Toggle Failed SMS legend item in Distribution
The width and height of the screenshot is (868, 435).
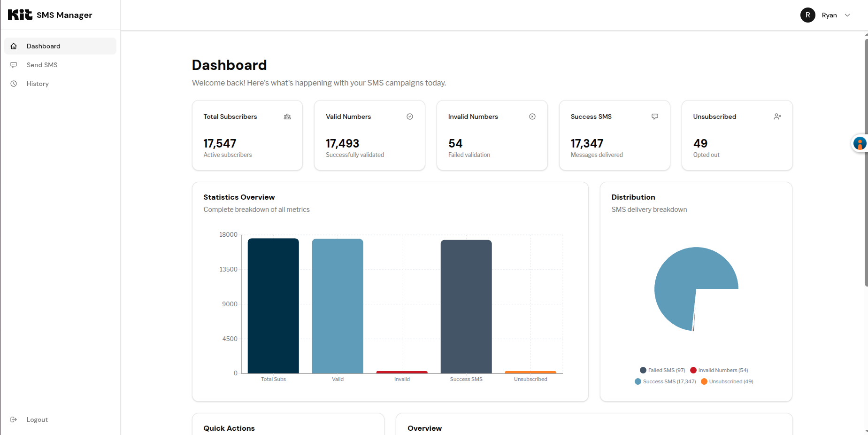pos(662,370)
